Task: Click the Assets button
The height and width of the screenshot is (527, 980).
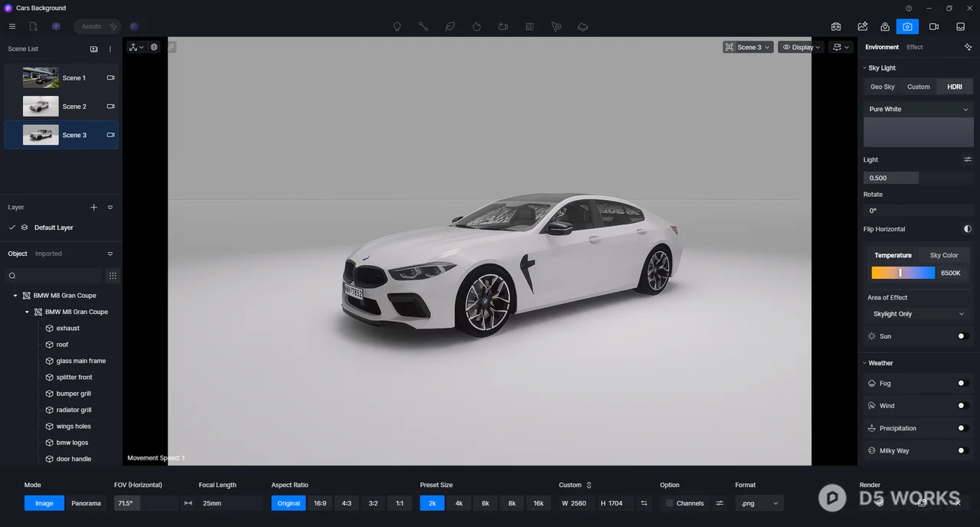Action: tap(97, 26)
